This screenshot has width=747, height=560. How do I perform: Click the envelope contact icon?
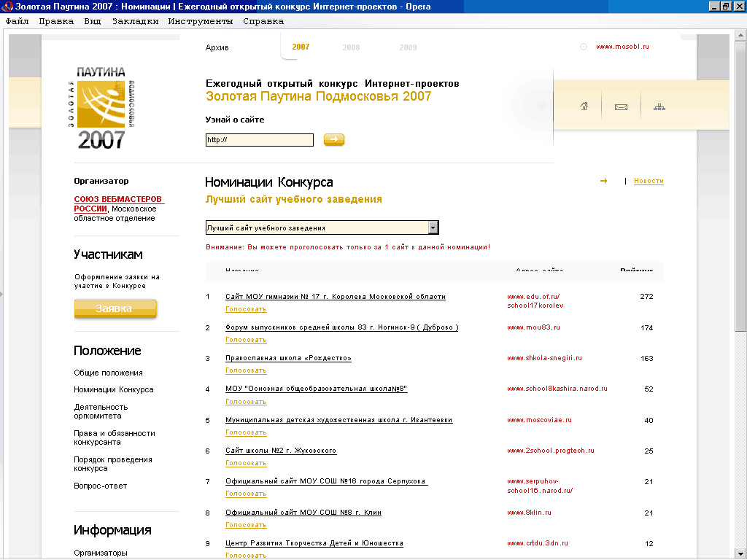[621, 107]
